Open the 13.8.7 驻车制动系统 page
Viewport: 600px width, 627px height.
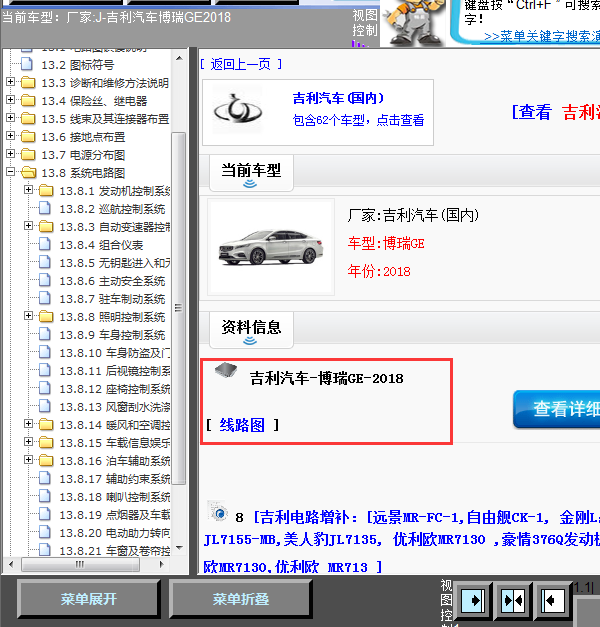tap(112, 299)
